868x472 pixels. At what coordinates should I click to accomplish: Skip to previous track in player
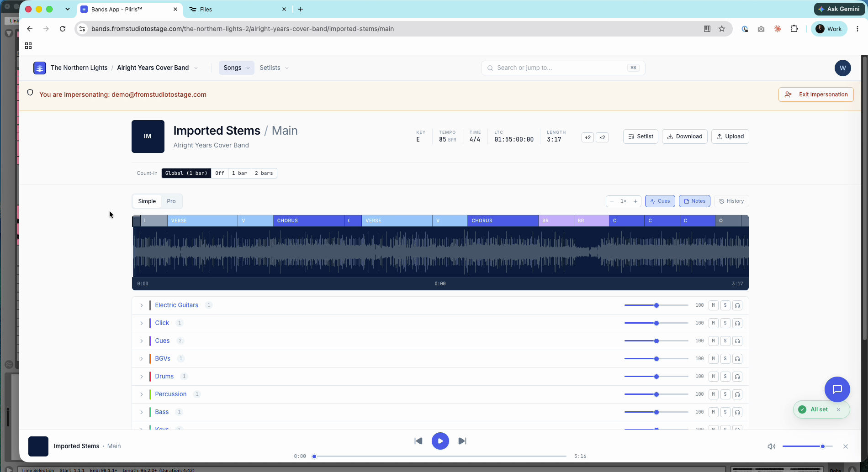point(418,441)
